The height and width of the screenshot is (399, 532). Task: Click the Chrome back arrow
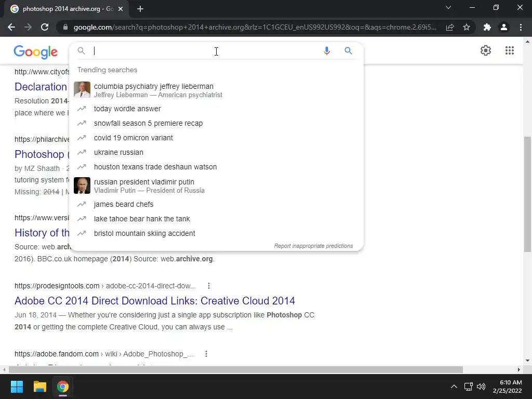[x=11, y=27]
